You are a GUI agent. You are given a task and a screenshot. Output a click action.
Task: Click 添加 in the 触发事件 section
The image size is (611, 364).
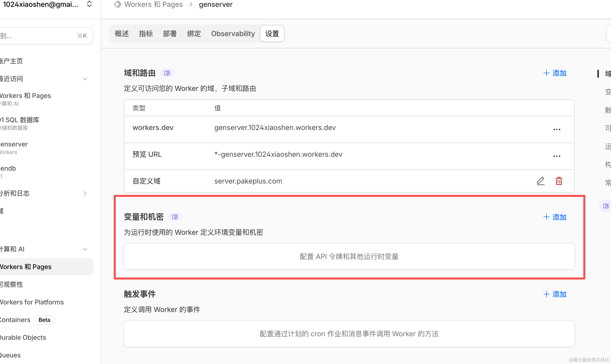point(555,294)
